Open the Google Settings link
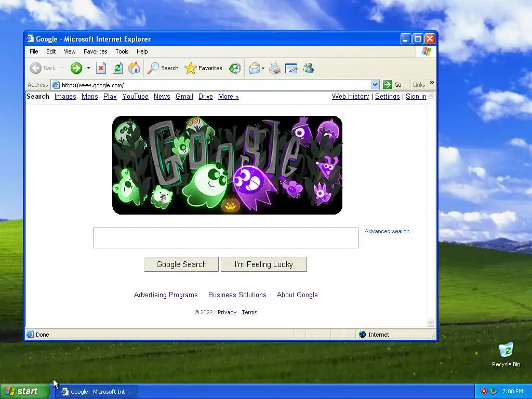Viewport: 532px width, 399px height. coord(388,96)
